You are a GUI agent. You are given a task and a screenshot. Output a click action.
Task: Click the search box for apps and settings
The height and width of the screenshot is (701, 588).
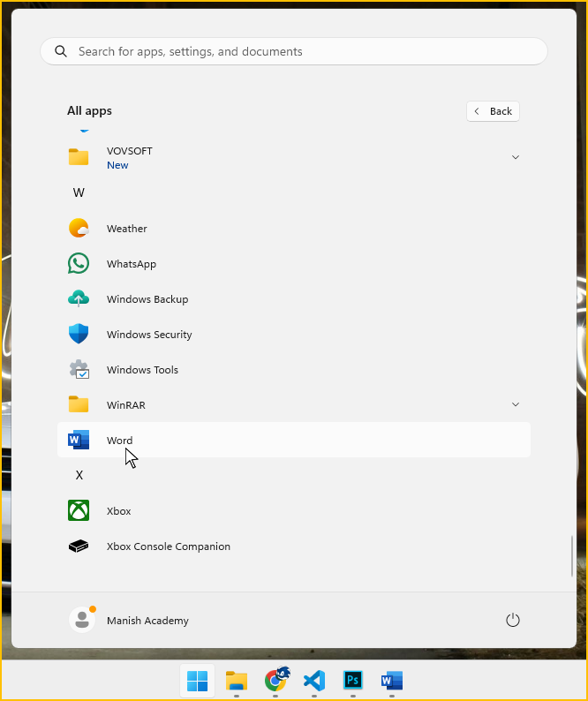293,51
